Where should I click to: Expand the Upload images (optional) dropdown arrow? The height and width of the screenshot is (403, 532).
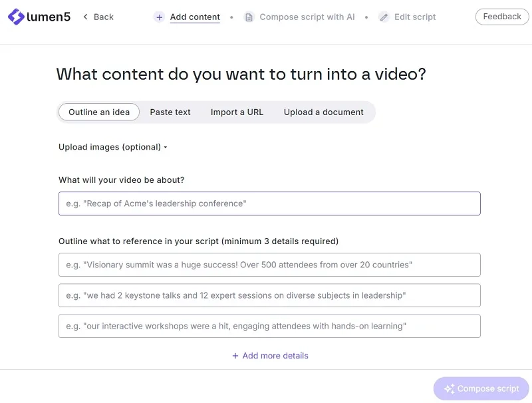click(166, 147)
